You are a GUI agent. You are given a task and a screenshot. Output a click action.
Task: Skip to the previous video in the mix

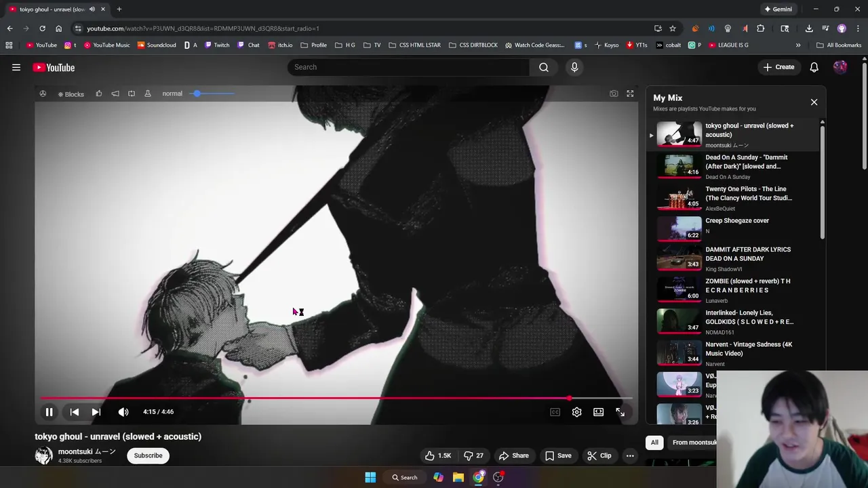[75, 411]
